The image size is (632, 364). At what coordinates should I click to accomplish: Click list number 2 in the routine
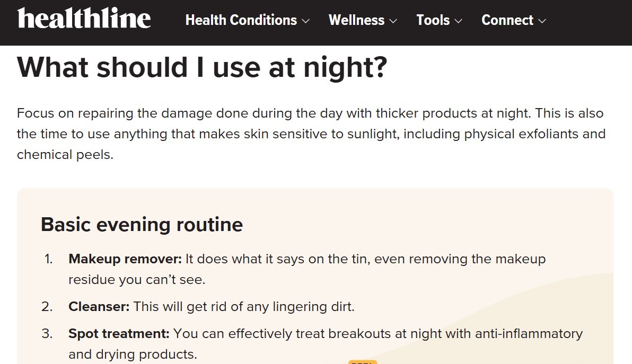[47, 307]
